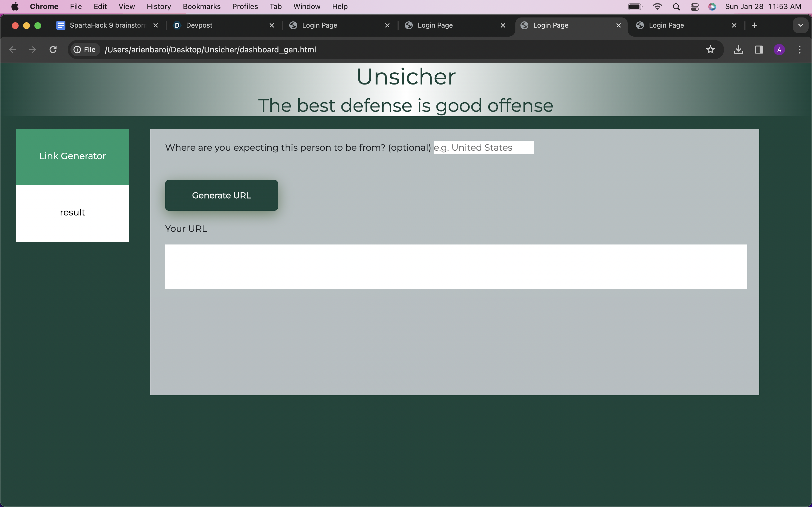Viewport: 812px width, 507px height.
Task: Expand the tab search dropdown arrow
Action: point(800,25)
